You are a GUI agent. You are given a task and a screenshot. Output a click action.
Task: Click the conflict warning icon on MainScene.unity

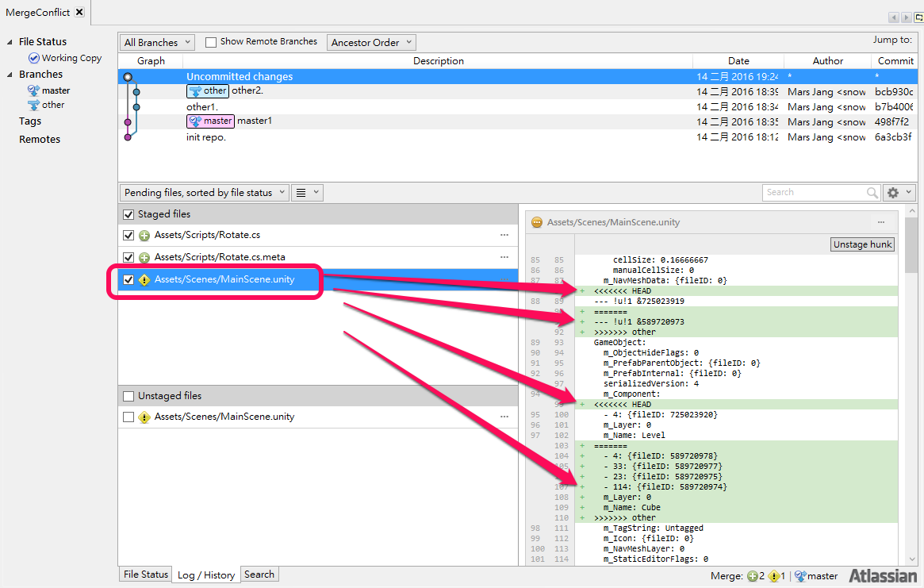[146, 279]
